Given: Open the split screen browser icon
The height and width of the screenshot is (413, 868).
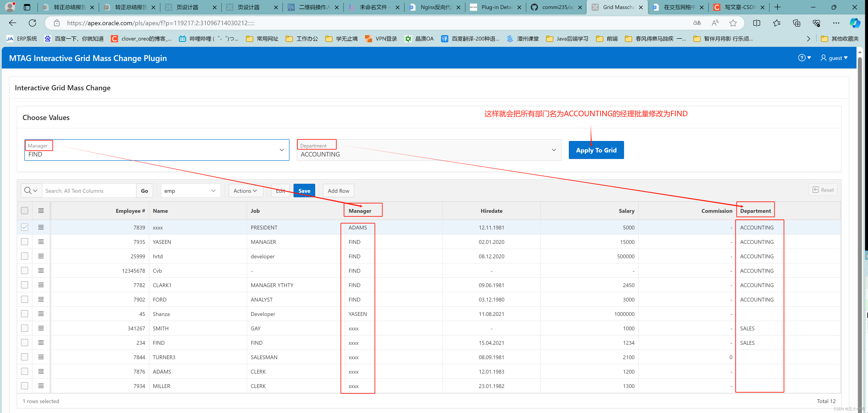Looking at the screenshot, I should [756, 23].
